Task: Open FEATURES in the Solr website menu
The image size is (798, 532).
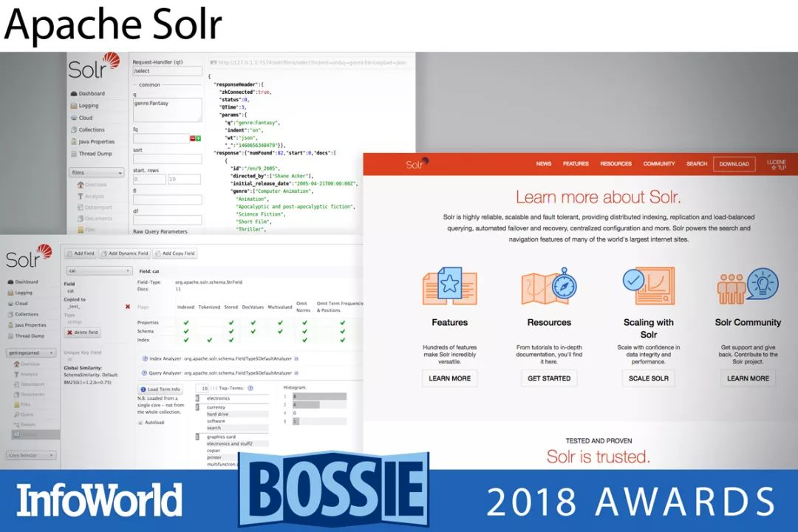Action: tap(576, 164)
